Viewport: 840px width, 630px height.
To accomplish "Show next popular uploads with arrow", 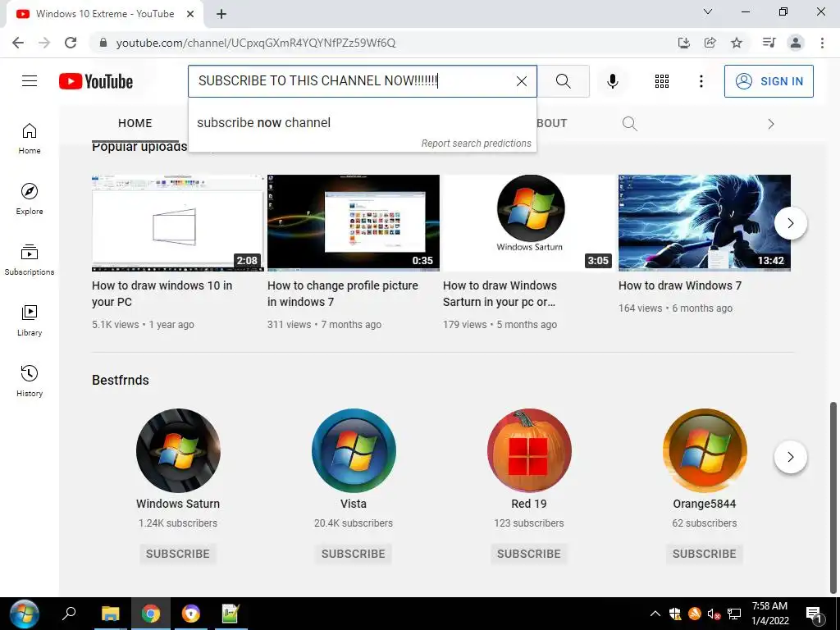I will (790, 223).
